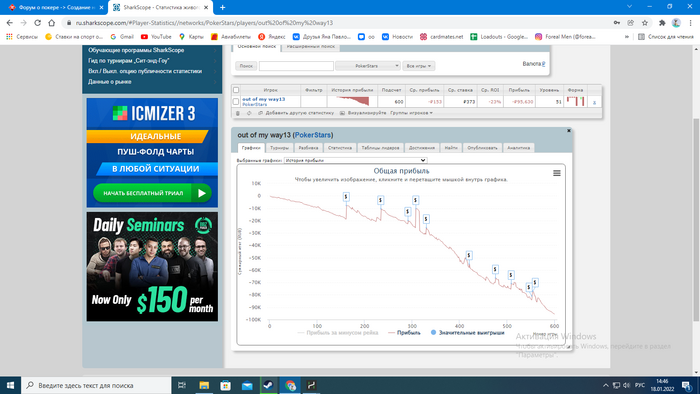Open the out of my way13 player link
The height and width of the screenshot is (394, 700).
coord(263,100)
